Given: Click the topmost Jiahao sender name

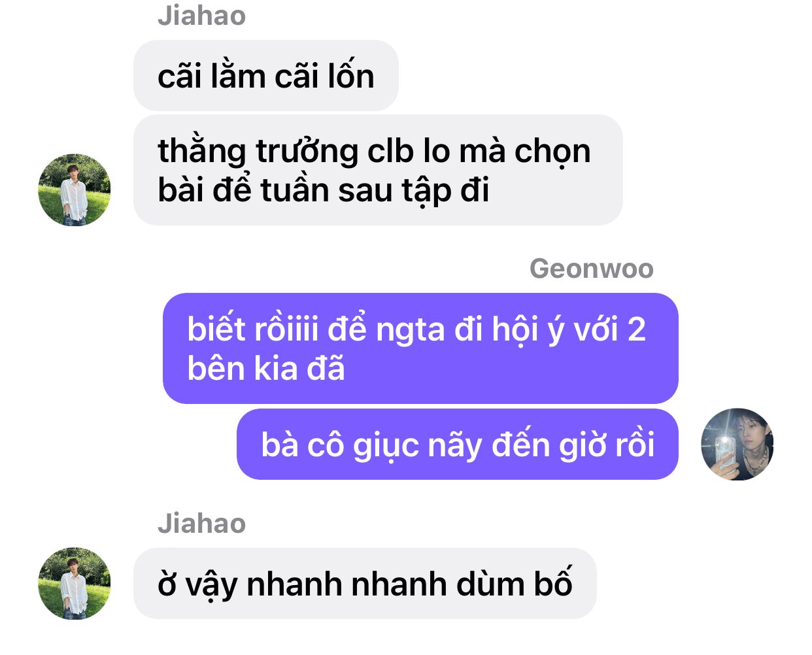Looking at the screenshot, I should pyautogui.click(x=202, y=15).
